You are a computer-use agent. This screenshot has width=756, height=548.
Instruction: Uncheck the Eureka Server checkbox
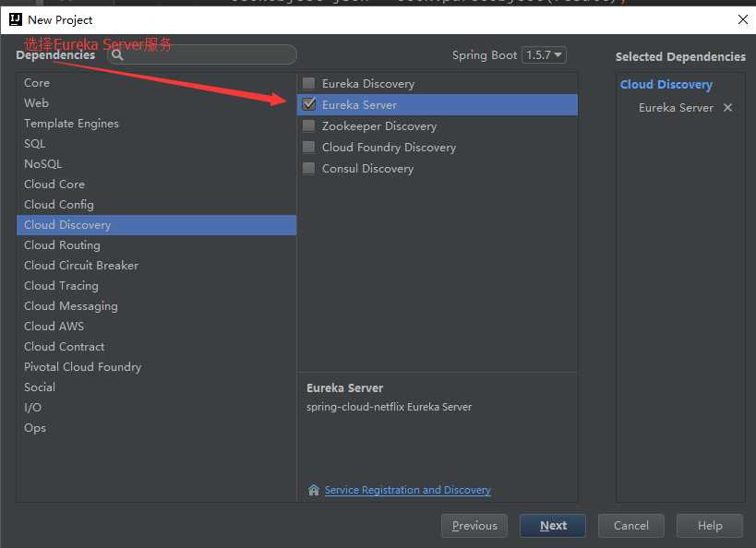(308, 104)
